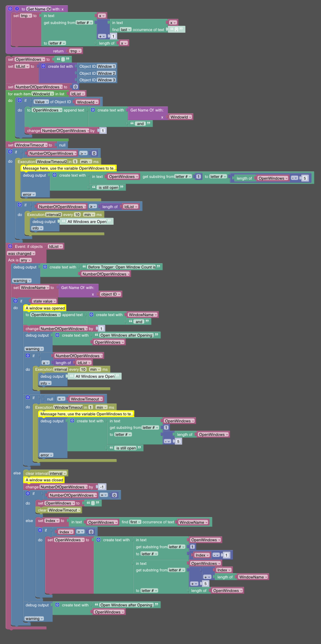Edit the function name 'Get Name Of' field
Screen dimensions: 321x644
[x=38, y=9]
